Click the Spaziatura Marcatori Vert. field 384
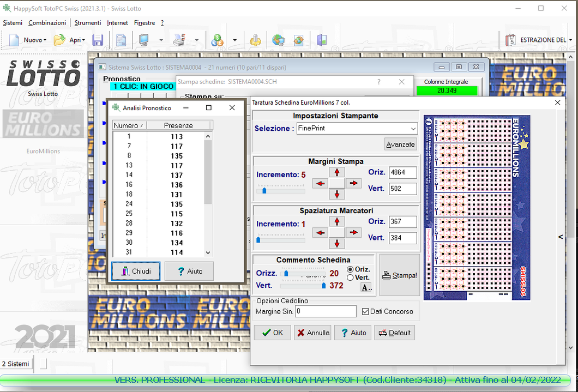Screen dimensions: 578x392 pyautogui.click(x=403, y=238)
